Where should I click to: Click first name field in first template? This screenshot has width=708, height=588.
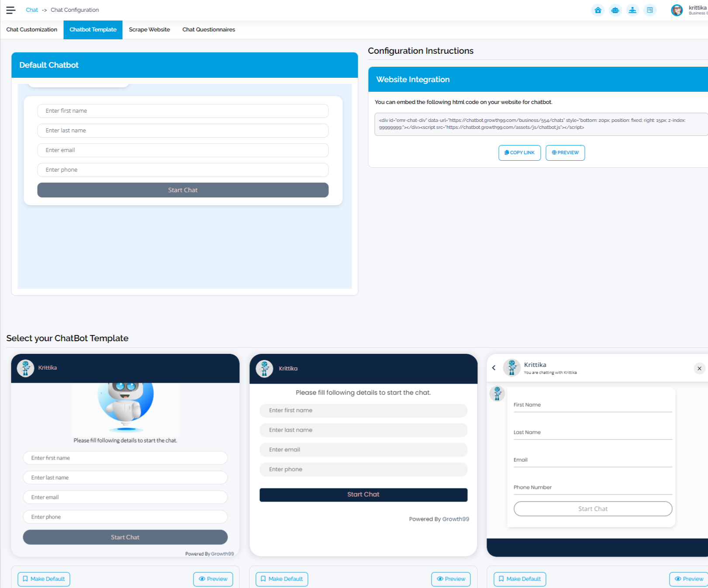(125, 458)
